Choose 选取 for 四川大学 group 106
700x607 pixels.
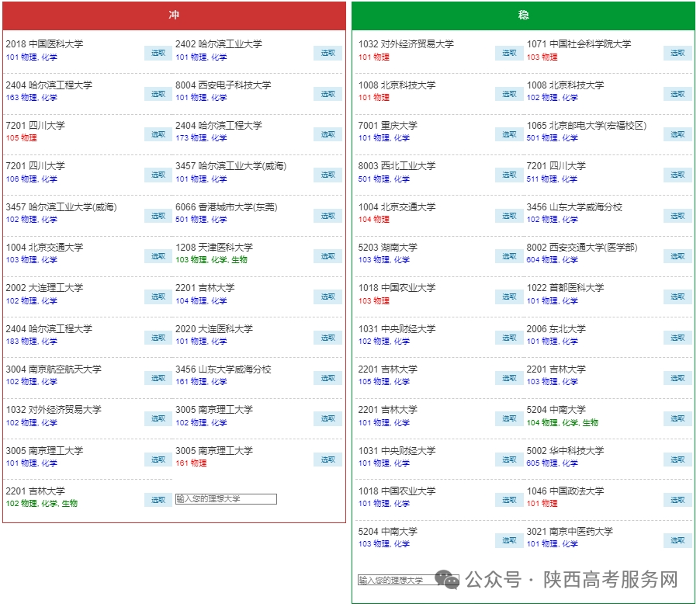158,175
